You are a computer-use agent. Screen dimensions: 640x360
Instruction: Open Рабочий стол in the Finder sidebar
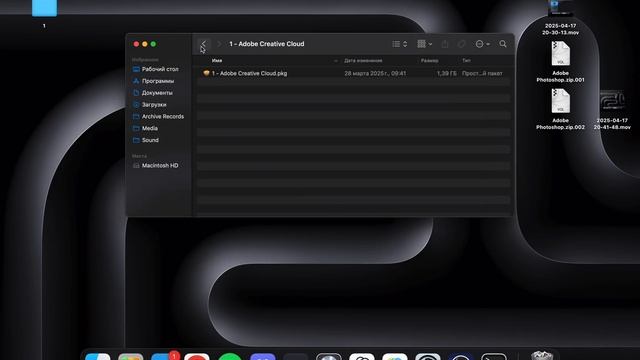point(156,69)
